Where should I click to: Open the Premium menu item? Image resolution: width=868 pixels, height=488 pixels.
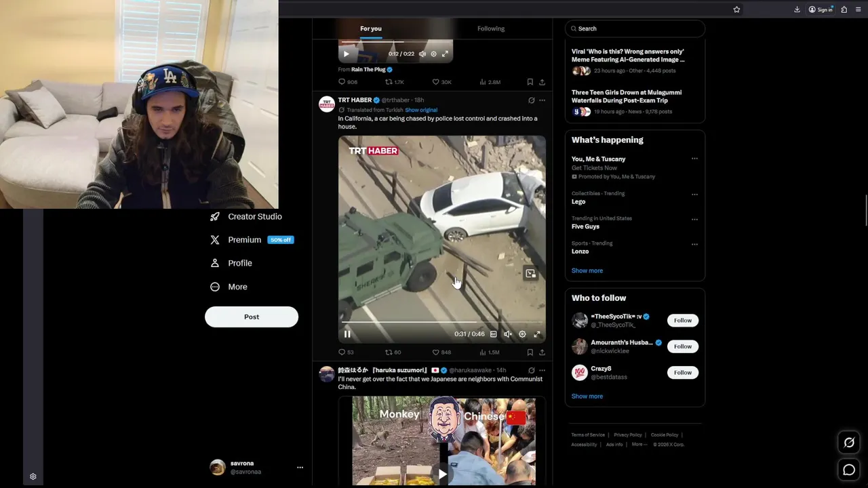coord(252,240)
